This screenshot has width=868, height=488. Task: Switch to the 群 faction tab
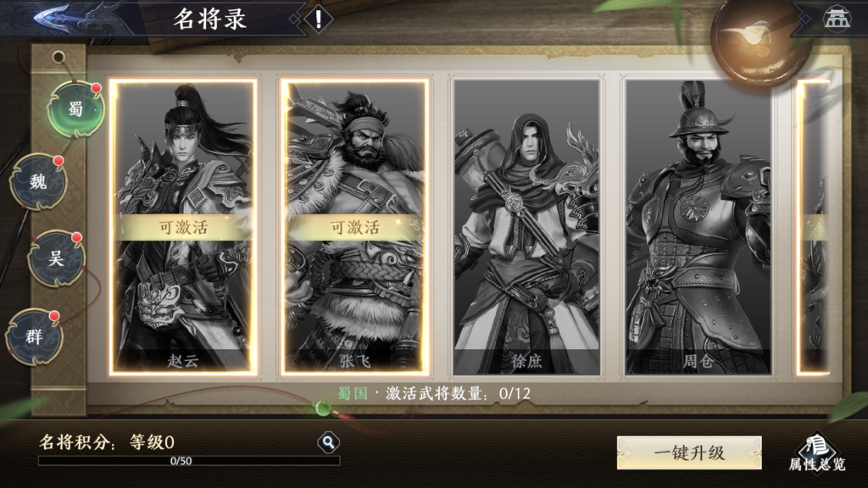pos(34,336)
